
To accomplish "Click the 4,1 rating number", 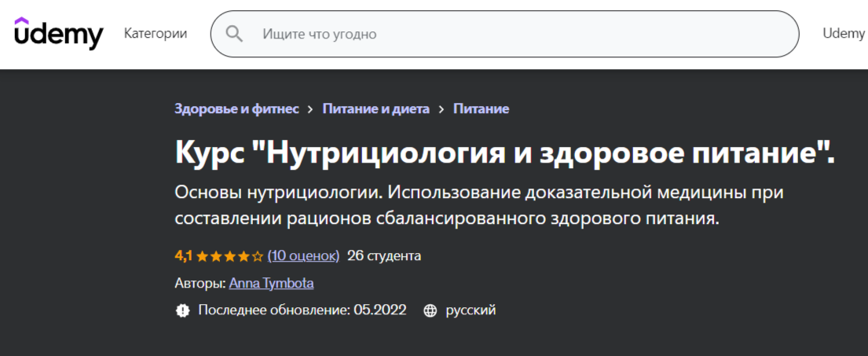I will pyautogui.click(x=183, y=255).
